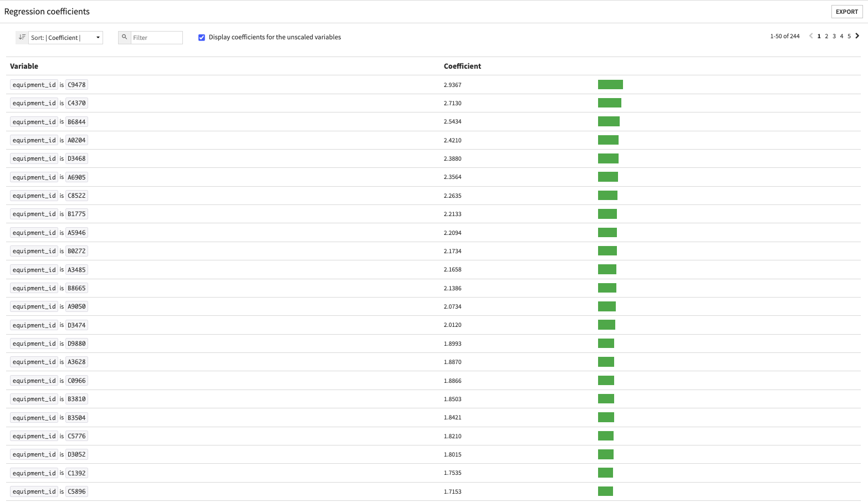Viewport: 868px width, 502px height.
Task: Click the EXPORT button
Action: 846,11
